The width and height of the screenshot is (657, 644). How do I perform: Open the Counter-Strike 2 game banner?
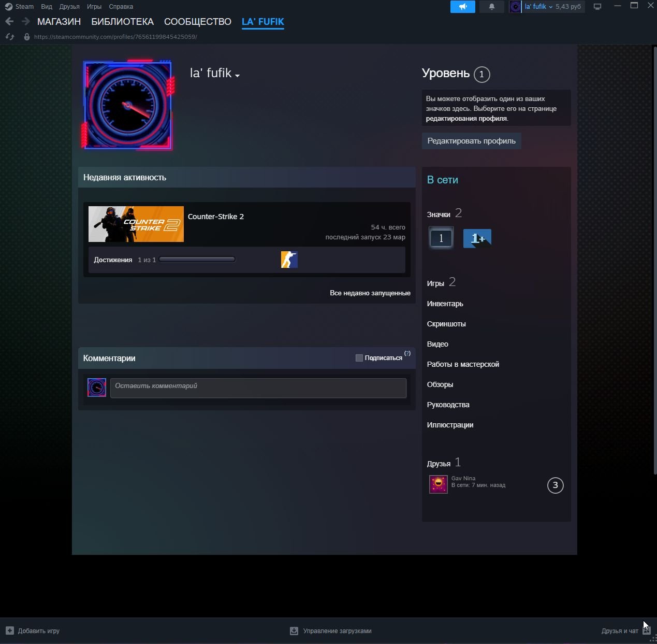pos(136,224)
